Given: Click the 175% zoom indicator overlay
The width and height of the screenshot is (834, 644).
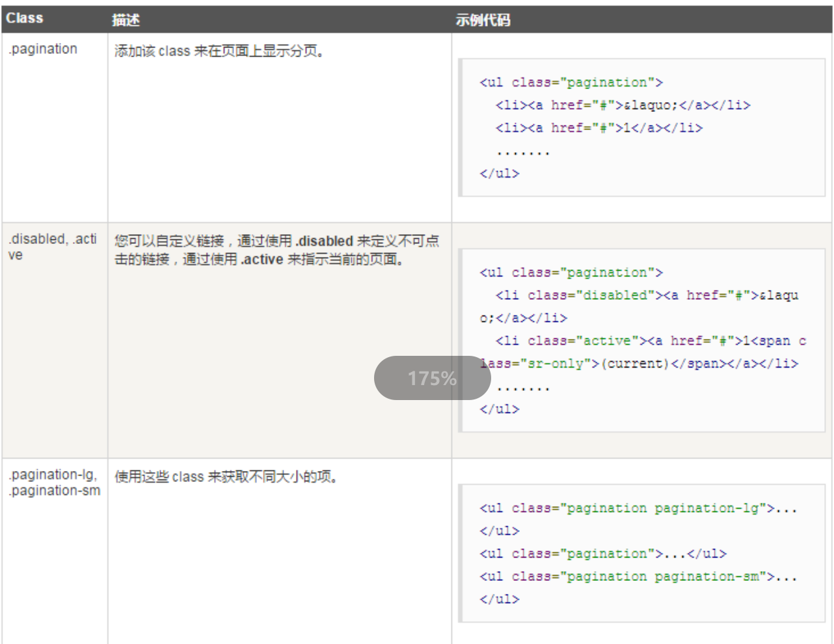Looking at the screenshot, I should [432, 378].
